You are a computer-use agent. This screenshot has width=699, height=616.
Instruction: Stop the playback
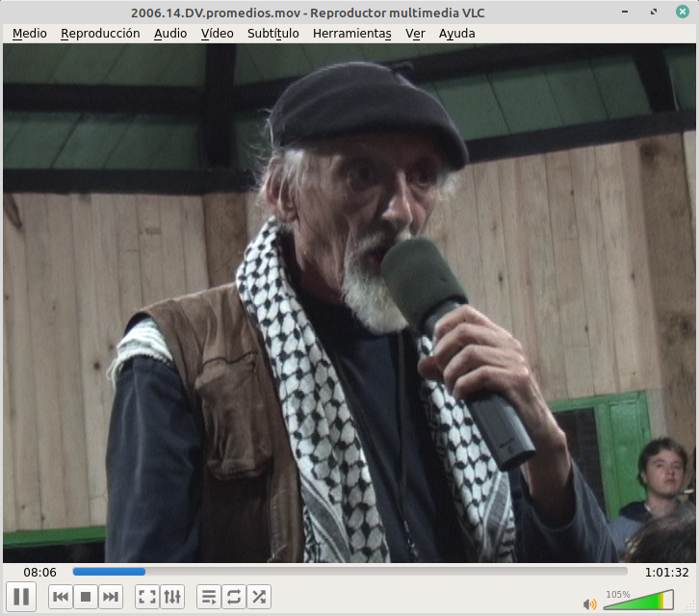click(85, 597)
